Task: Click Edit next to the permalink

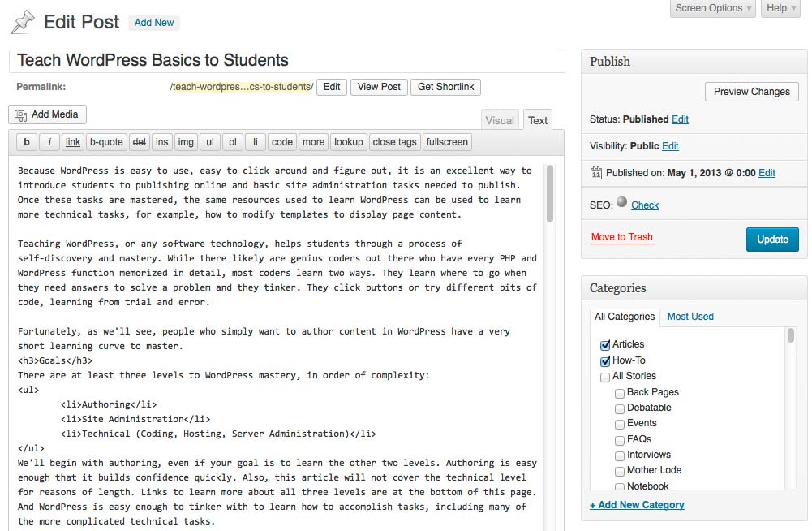Action: (332, 87)
